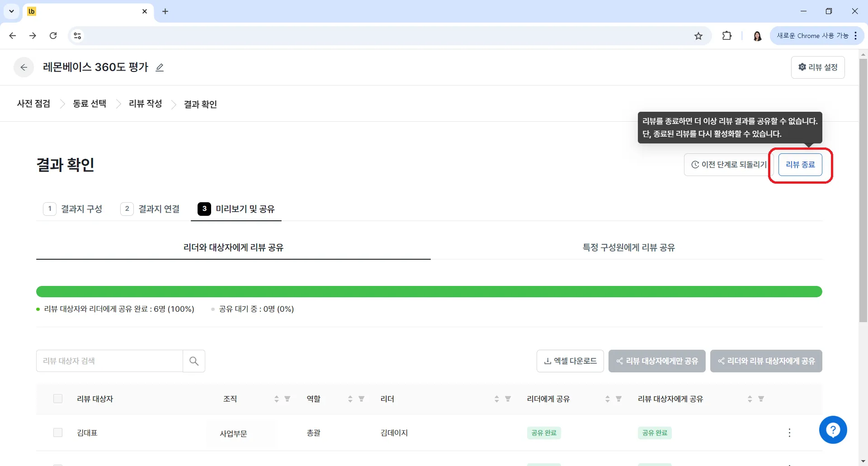
Task: Go to 사전 점검 step
Action: pos(33,104)
